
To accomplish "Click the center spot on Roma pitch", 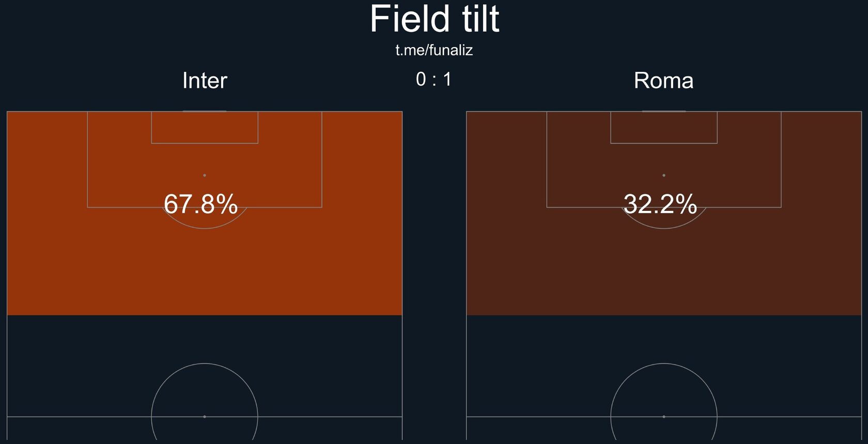I will pyautogui.click(x=664, y=417).
